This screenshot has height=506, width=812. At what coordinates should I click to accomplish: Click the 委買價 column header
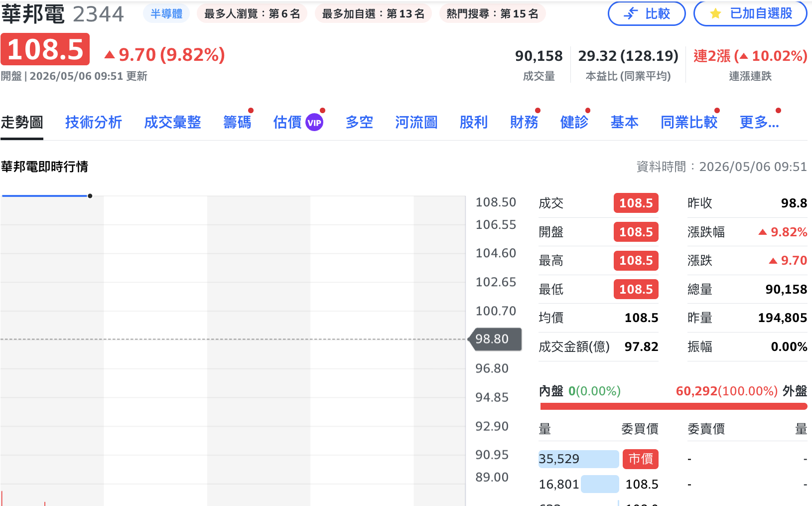point(640,429)
